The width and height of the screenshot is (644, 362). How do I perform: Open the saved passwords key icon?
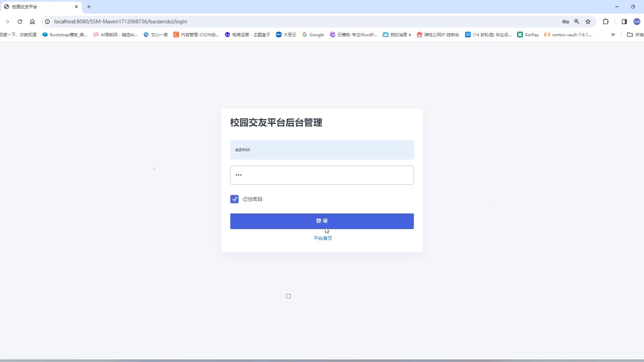click(x=565, y=22)
